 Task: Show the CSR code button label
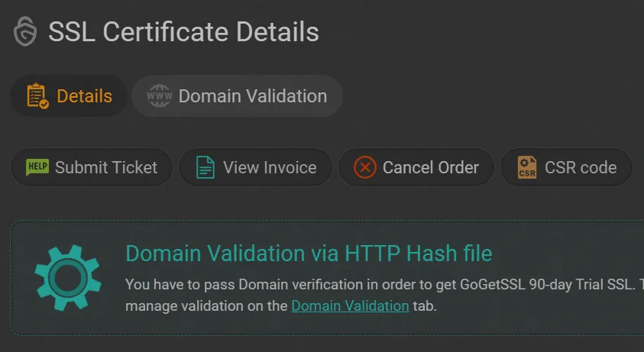580,167
